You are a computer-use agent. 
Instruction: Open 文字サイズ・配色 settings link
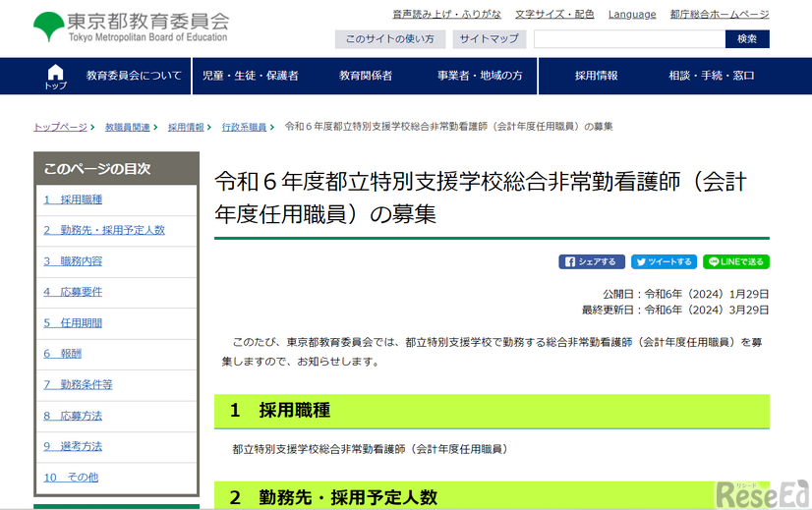point(554,15)
